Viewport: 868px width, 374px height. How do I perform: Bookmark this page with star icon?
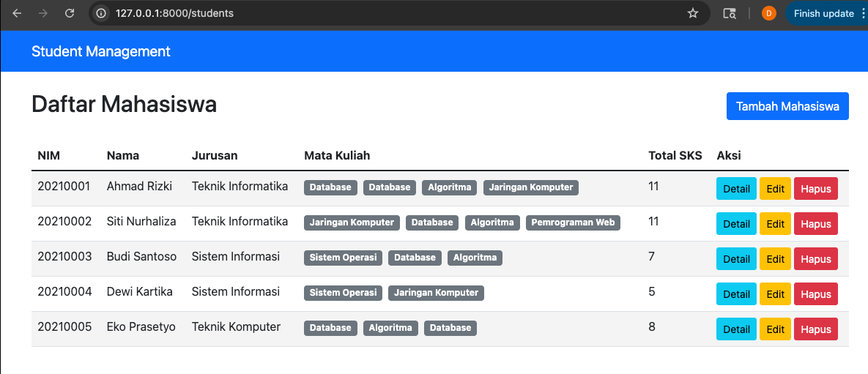tap(692, 13)
